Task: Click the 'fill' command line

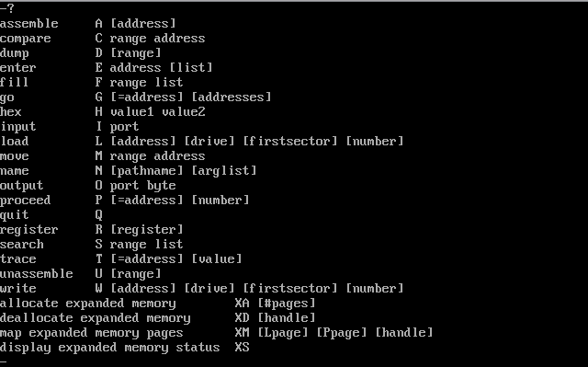Action: tap(92, 82)
